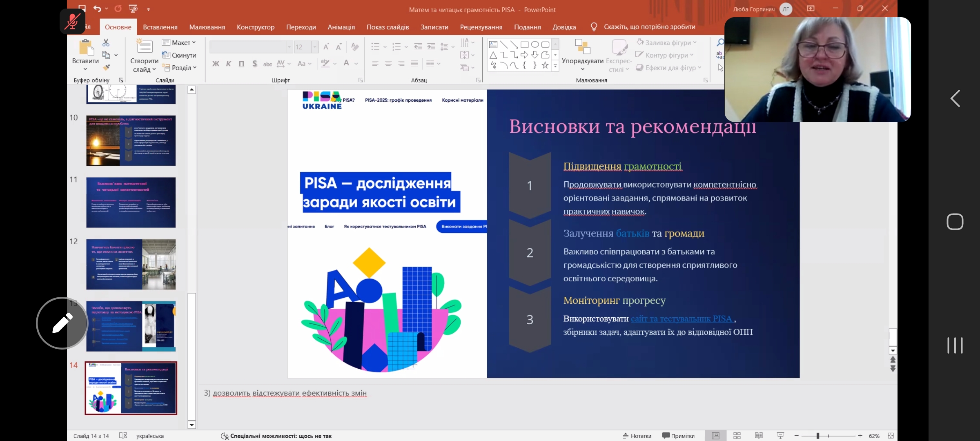The image size is (980, 441).
Task: Open Примітки comments button in status bar
Action: (x=679, y=436)
